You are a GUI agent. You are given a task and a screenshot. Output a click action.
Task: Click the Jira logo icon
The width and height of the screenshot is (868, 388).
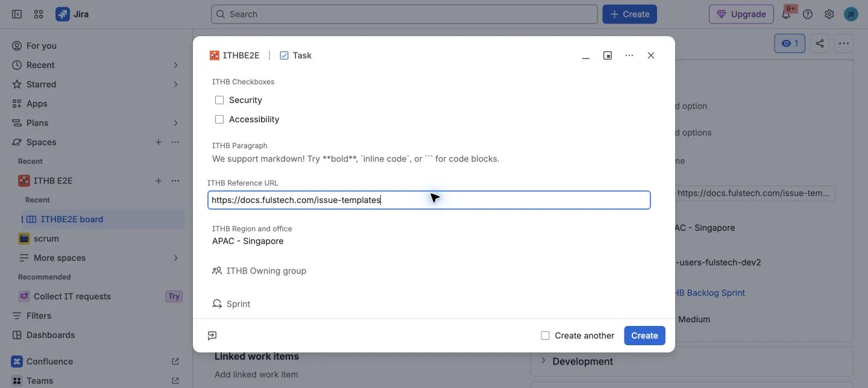pos(62,14)
